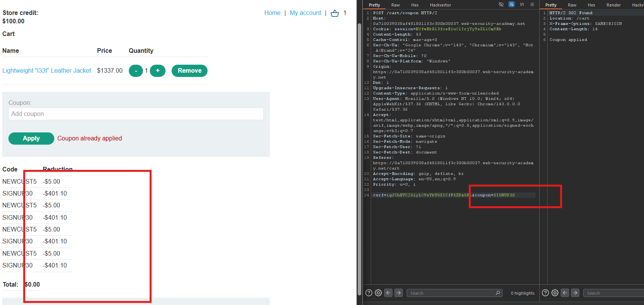Click the 'Sec-Fetch-Dest: document' header line
This screenshot has height=305, width=644.
pos(405,152)
